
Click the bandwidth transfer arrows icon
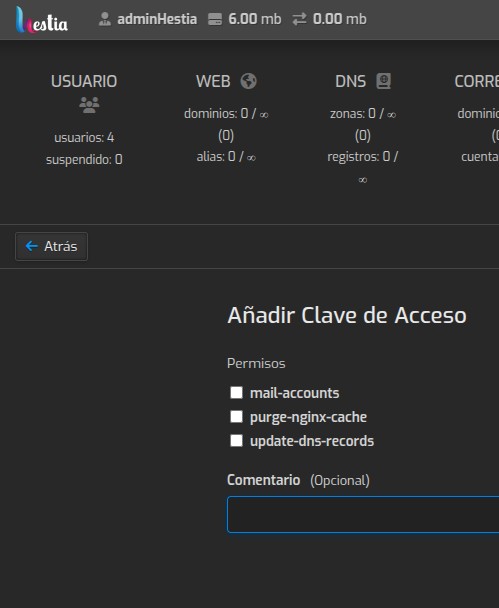click(299, 19)
